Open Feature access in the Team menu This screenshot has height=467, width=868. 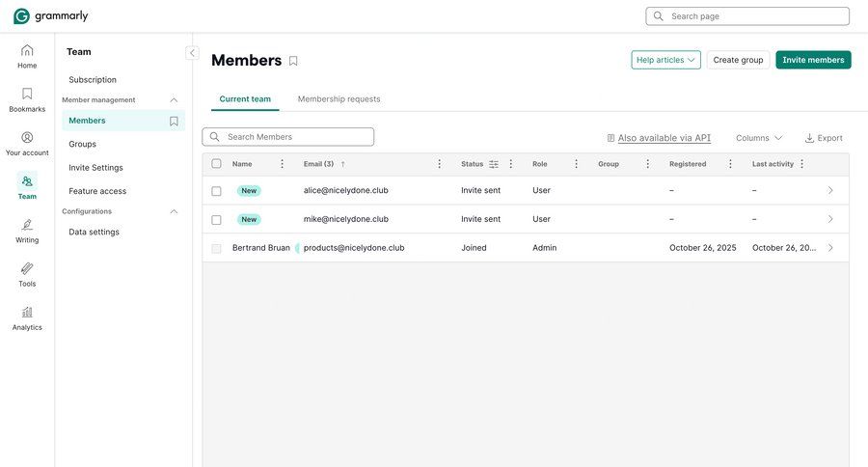(97, 191)
